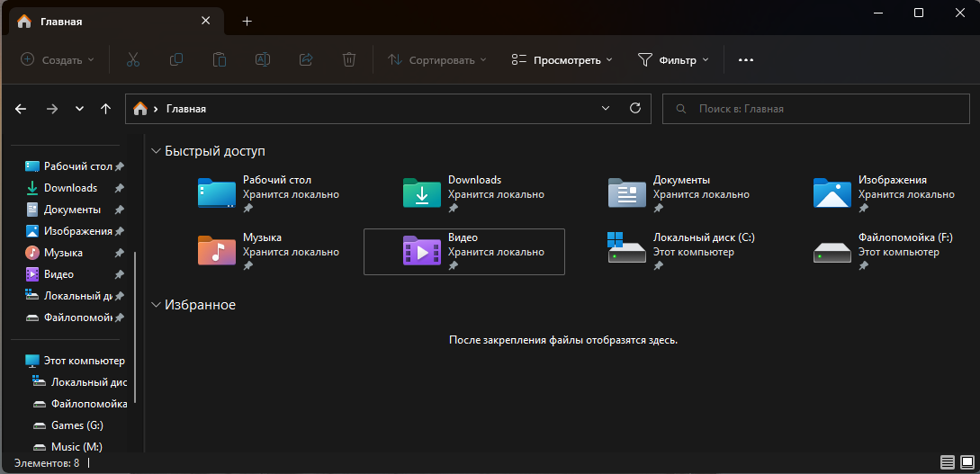Open the recent locations chevron

click(79, 109)
